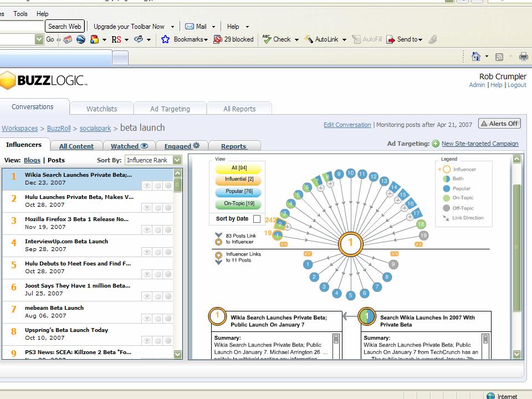Toggle watch eye on Hulu Launches Private Beta row
The height and width of the screenshot is (399, 532).
147,208
